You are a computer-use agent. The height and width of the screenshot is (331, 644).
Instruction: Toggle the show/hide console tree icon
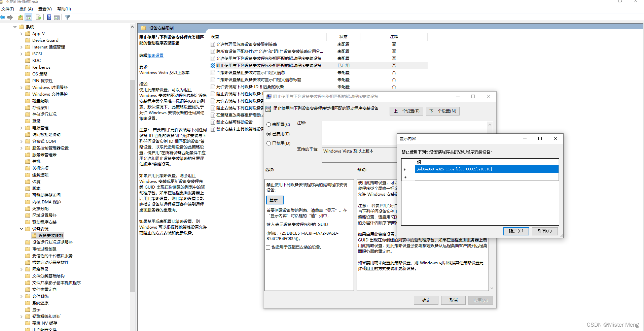[29, 17]
